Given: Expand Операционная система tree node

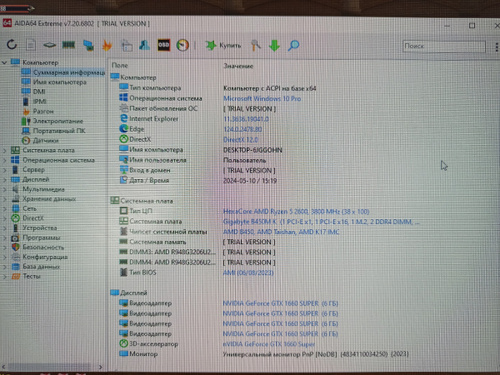Looking at the screenshot, I should (4, 160).
